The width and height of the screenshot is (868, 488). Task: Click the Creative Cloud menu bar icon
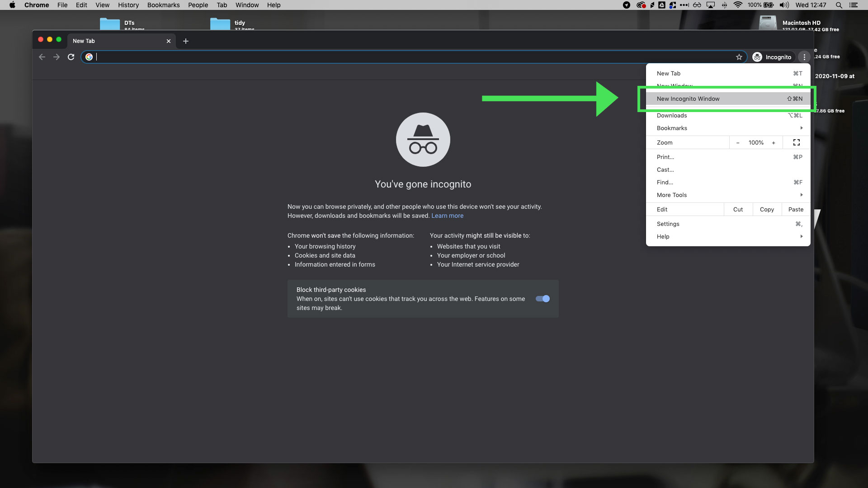[x=641, y=5]
